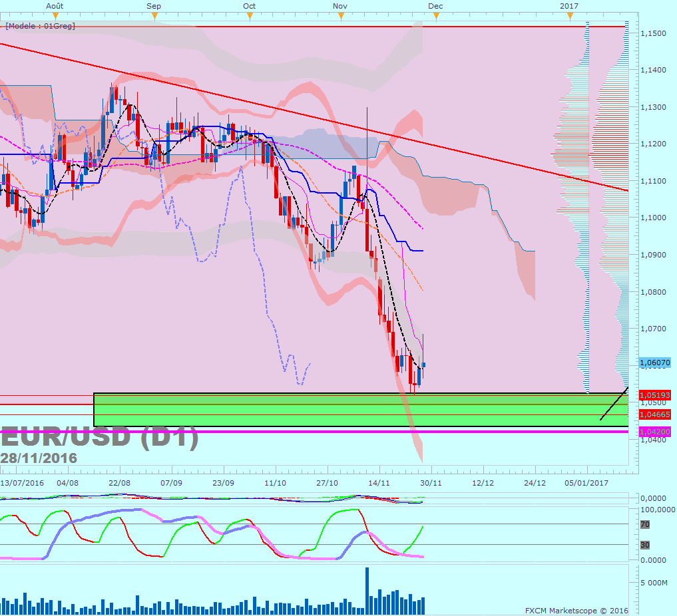
Task: Click the 14/11 date axis label
Action: (379, 483)
